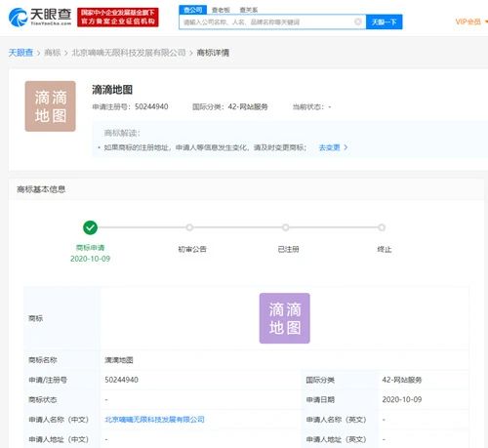Click the red official credit agency banner
Image resolution: width=488 pixels, height=448 pixels.
118,18
